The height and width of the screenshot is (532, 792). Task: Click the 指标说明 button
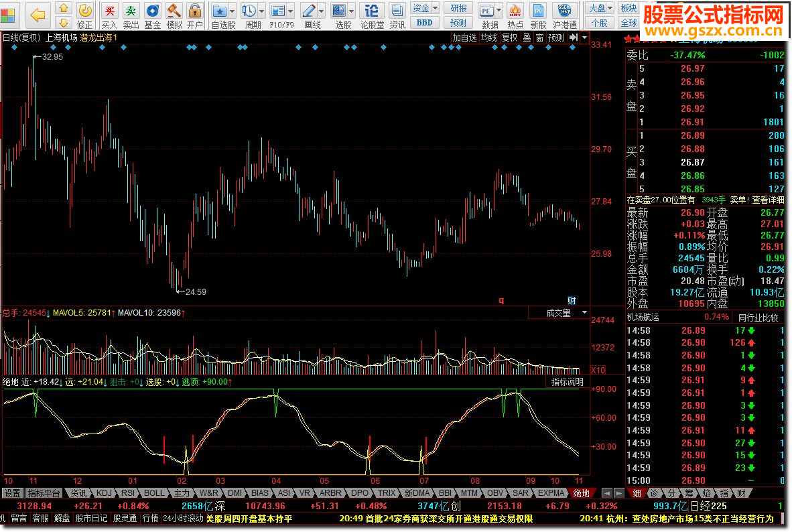[x=567, y=382]
